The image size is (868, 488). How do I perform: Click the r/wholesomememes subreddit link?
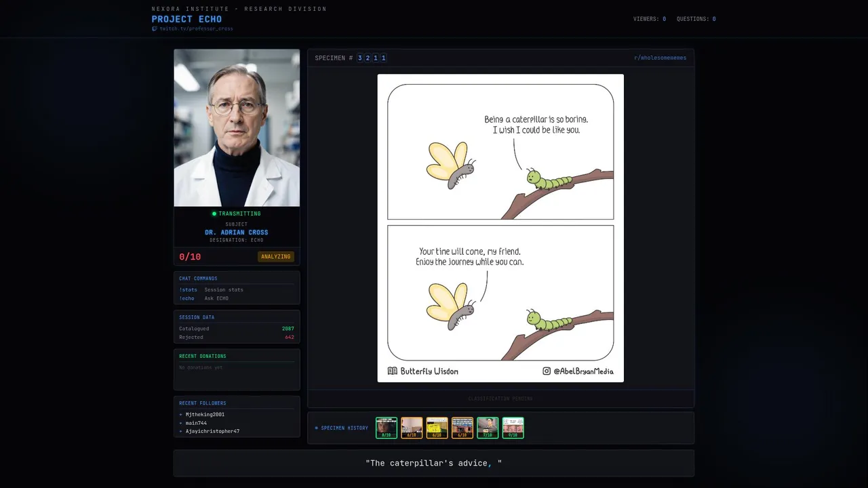point(660,58)
